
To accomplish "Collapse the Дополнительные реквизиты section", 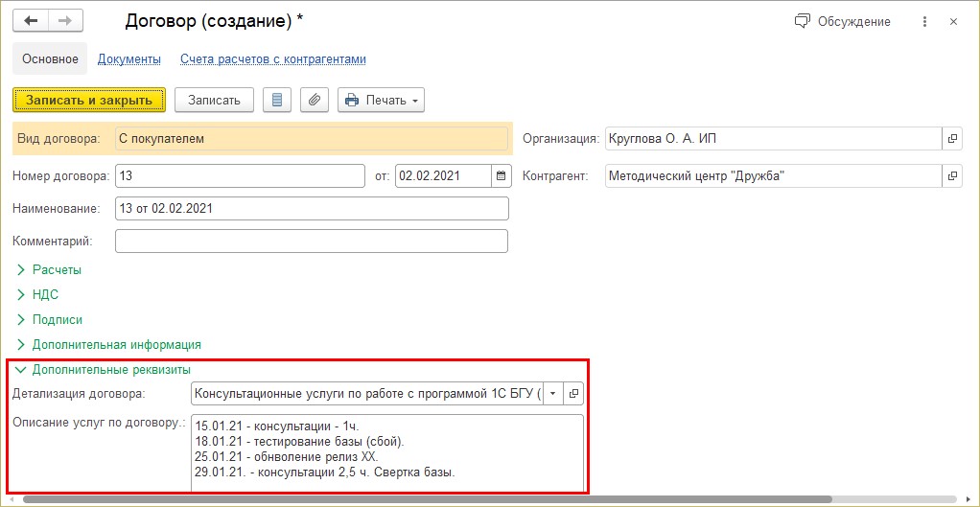I will (x=110, y=369).
